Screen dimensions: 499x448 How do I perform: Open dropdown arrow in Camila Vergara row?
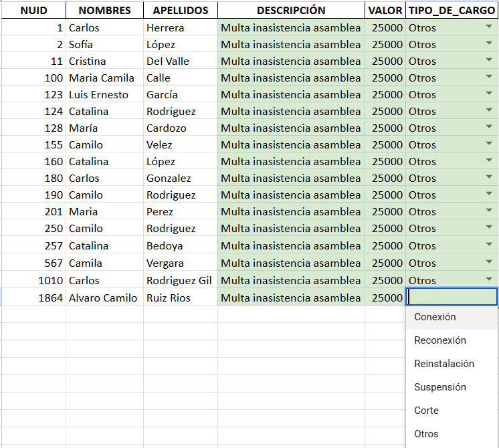(x=489, y=262)
